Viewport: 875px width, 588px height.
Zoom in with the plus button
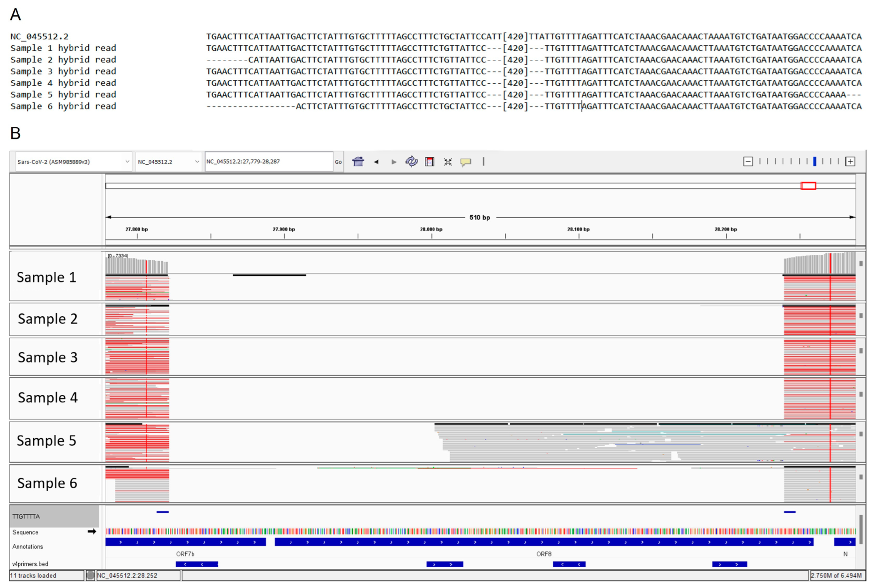click(850, 161)
